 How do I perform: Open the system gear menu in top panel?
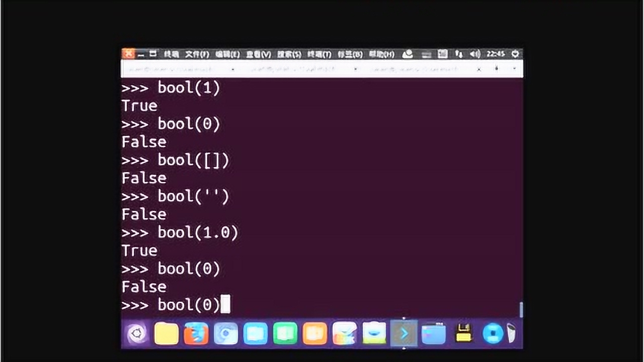[x=515, y=54]
